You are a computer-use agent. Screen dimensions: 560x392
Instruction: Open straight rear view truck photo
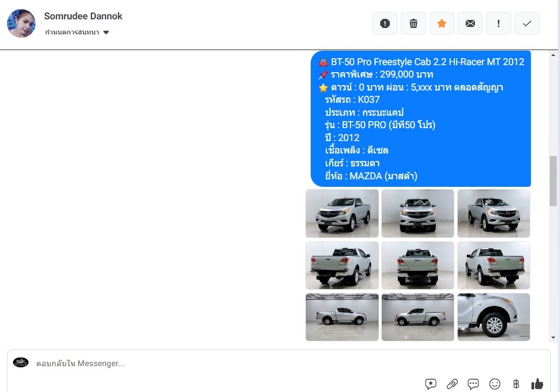coord(418,265)
